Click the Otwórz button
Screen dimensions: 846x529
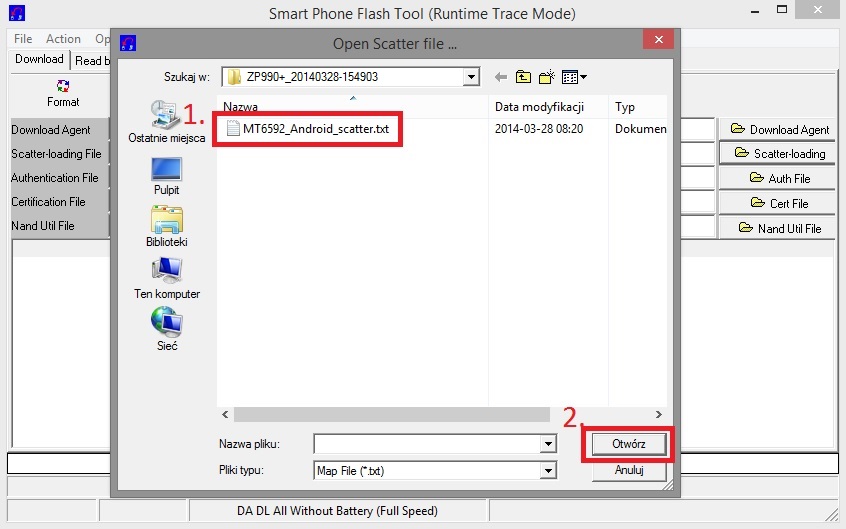click(628, 444)
